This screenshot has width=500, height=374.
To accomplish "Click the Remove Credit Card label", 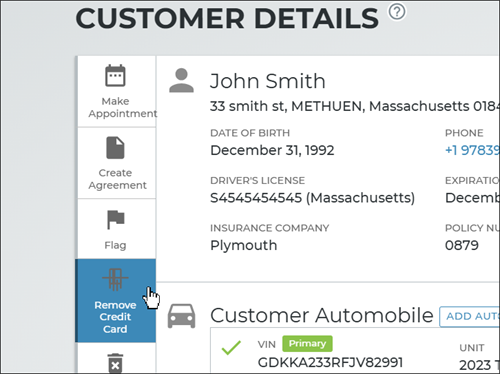I will pyautogui.click(x=115, y=317).
